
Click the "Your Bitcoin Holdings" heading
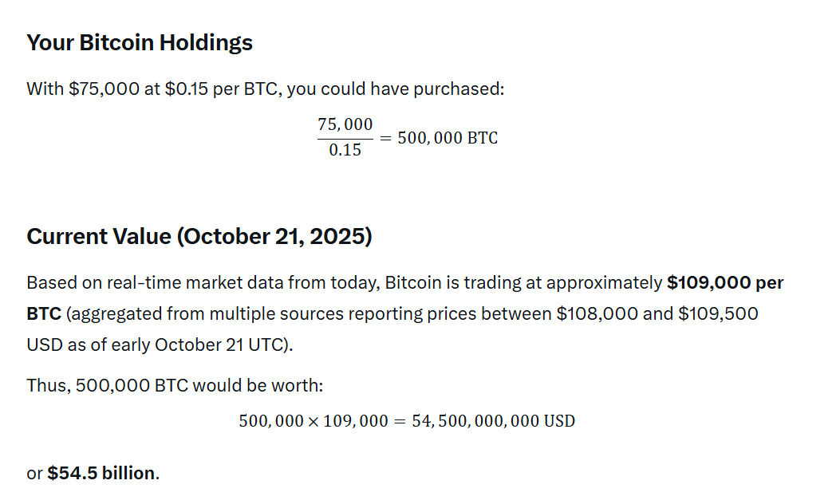pos(140,43)
